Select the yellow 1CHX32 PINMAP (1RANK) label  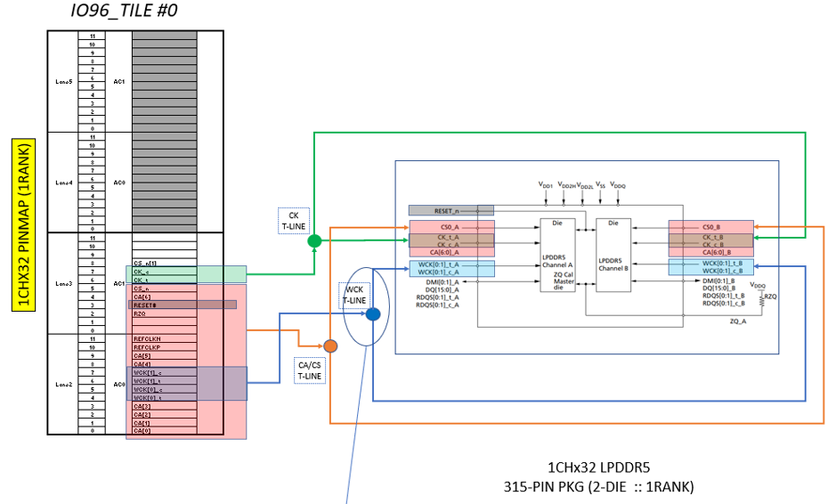(24, 224)
